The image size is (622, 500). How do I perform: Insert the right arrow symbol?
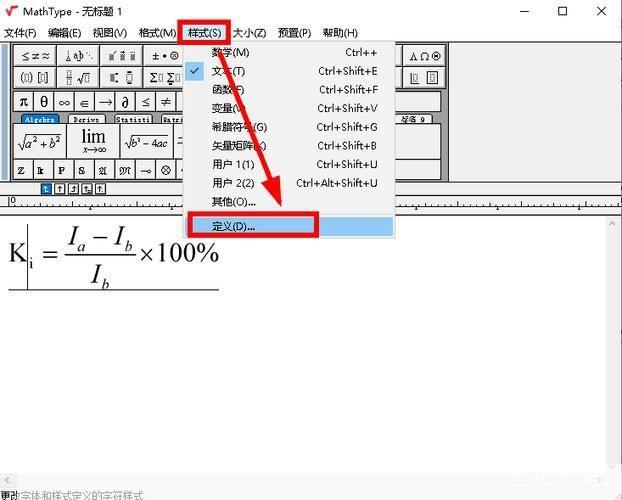pyautogui.click(x=105, y=102)
